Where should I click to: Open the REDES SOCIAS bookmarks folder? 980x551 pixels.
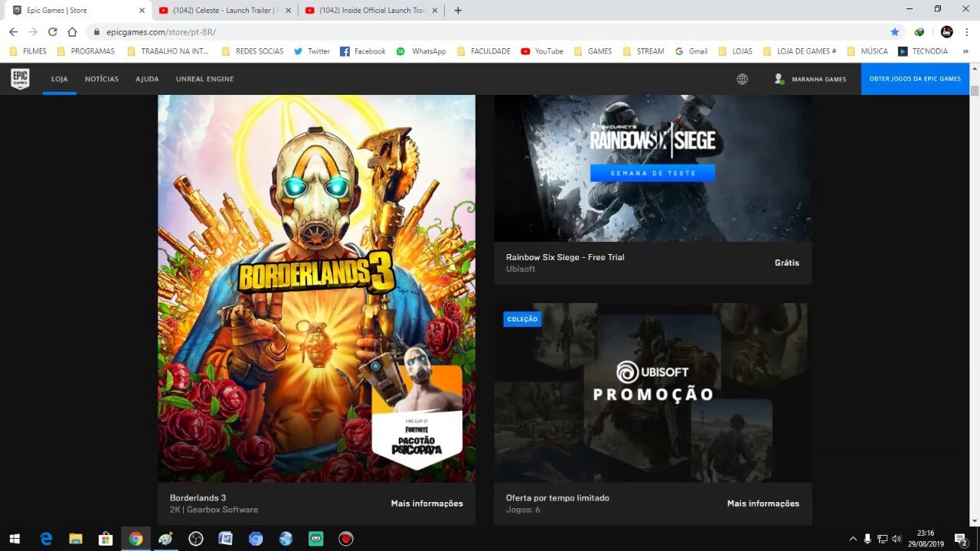click(x=252, y=51)
